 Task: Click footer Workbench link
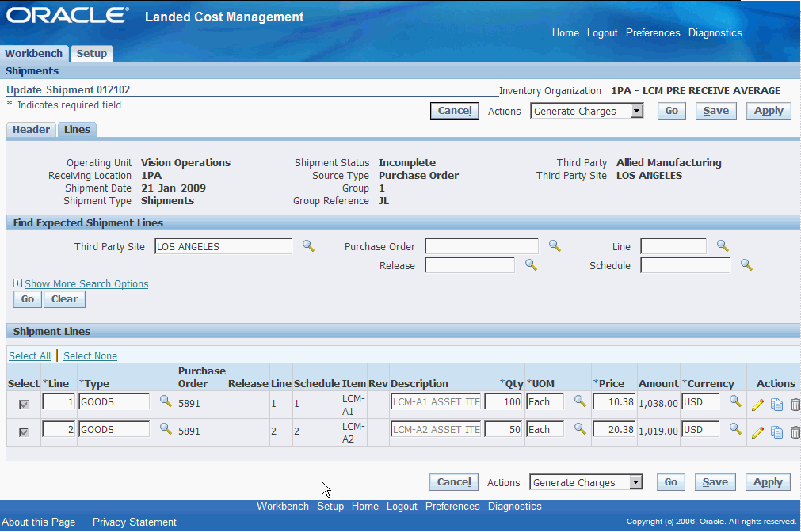click(x=283, y=506)
